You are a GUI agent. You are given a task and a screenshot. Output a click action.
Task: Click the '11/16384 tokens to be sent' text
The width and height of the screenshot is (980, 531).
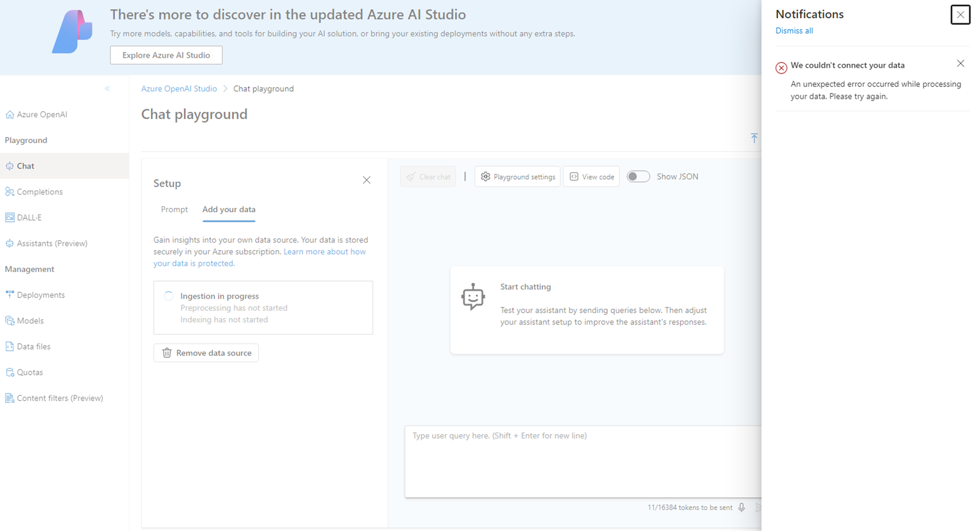[690, 507]
